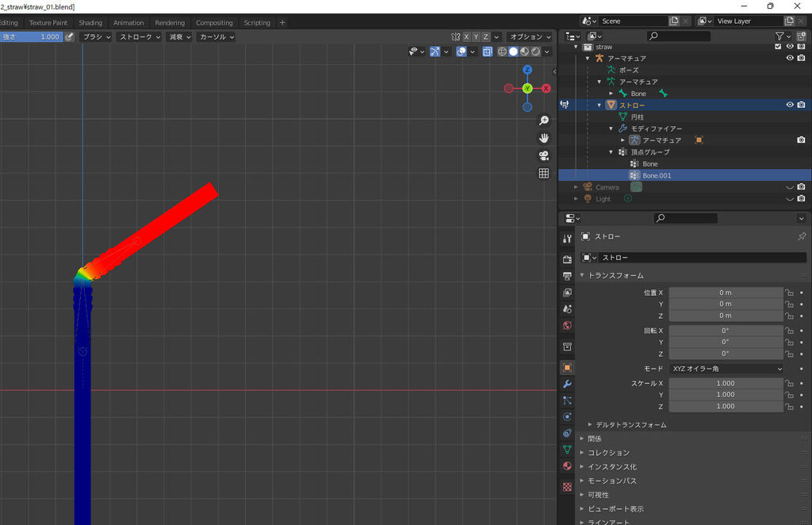Switch to Compositing workspace tab

tap(214, 23)
